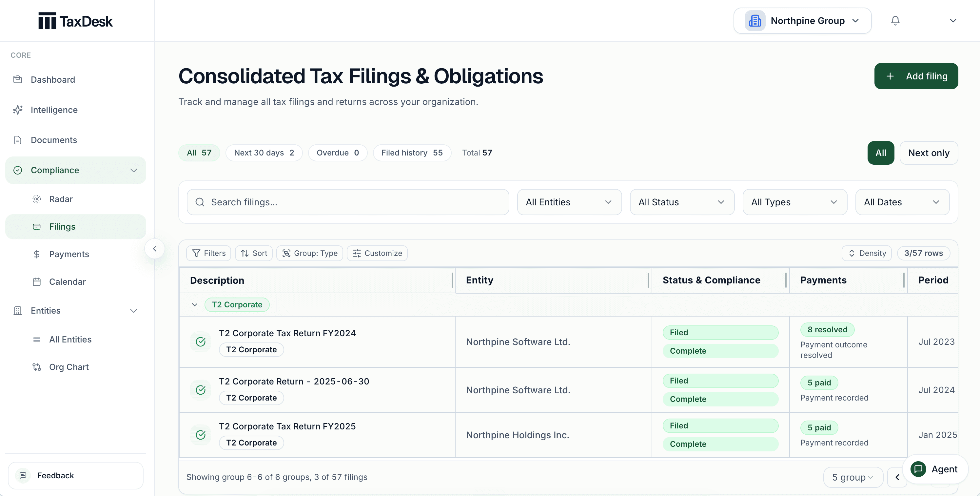Click the Search filings input field
The image size is (980, 496).
pos(348,202)
